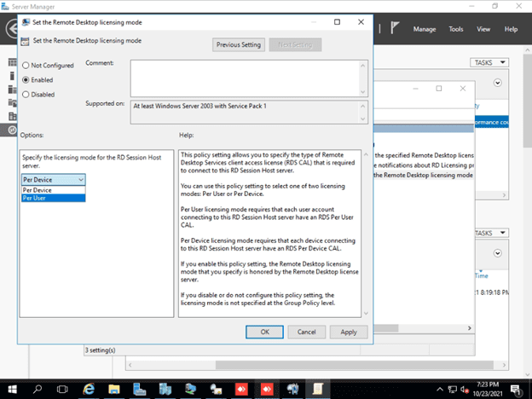Image resolution: width=532 pixels, height=399 pixels.
Task: Click policy icon in dialog title bar
Action: point(26,22)
